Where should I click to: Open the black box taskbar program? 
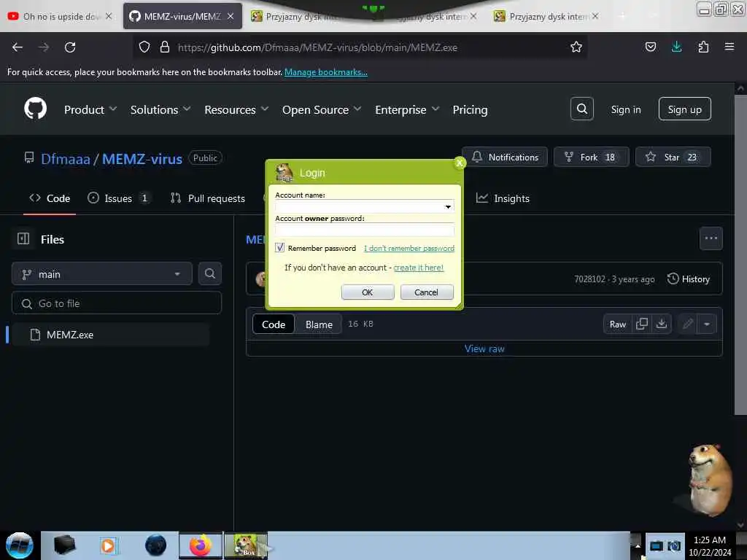coord(64,545)
